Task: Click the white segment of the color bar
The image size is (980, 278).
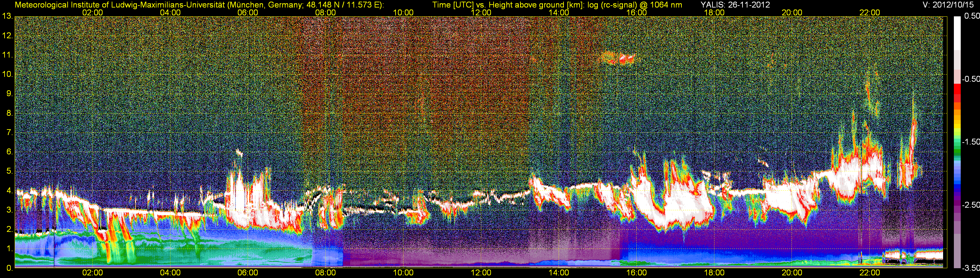Action: (x=957, y=33)
